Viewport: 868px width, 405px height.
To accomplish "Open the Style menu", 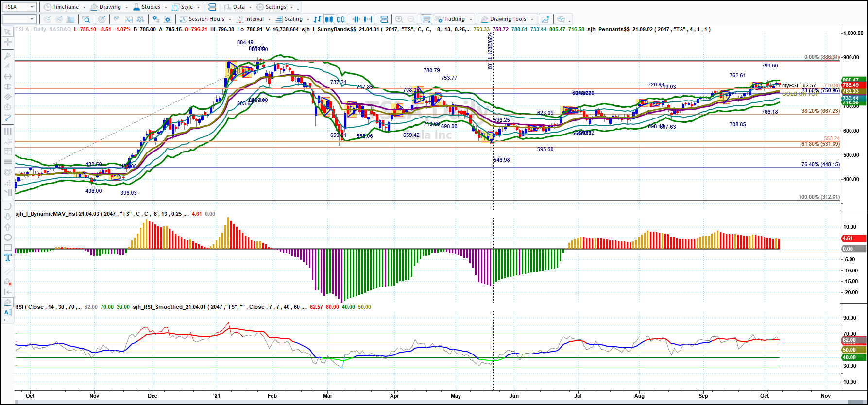I will 182,7.
